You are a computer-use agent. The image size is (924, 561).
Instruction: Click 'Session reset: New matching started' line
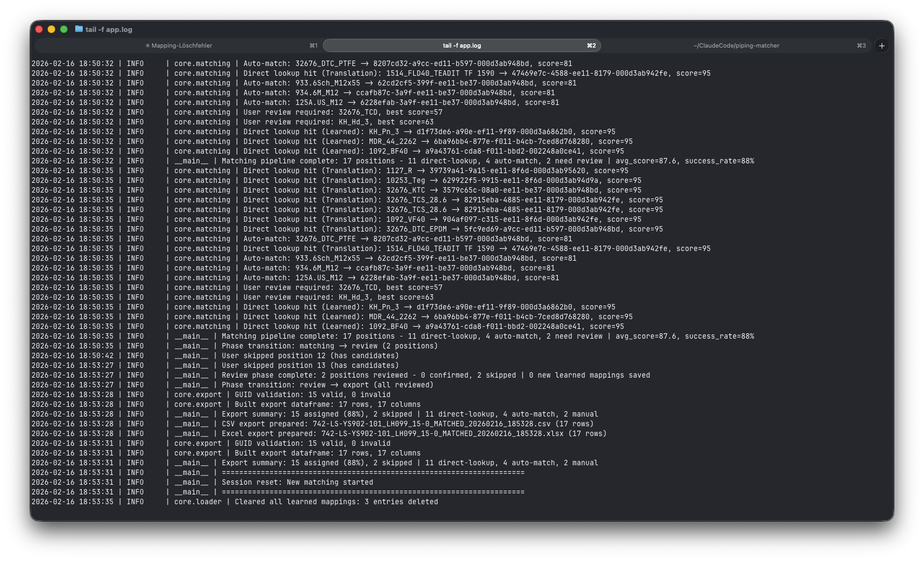pos(297,483)
